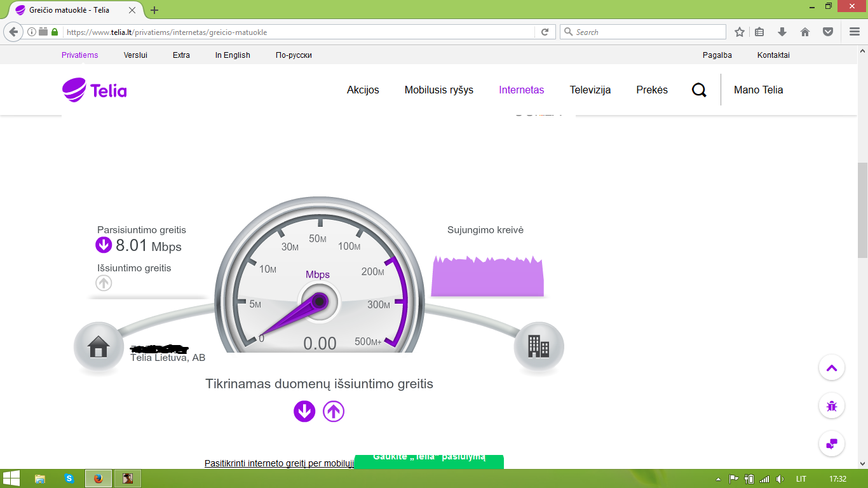The image size is (868, 488).
Task: Open the Firefox hamburger menu
Action: coord(855,32)
